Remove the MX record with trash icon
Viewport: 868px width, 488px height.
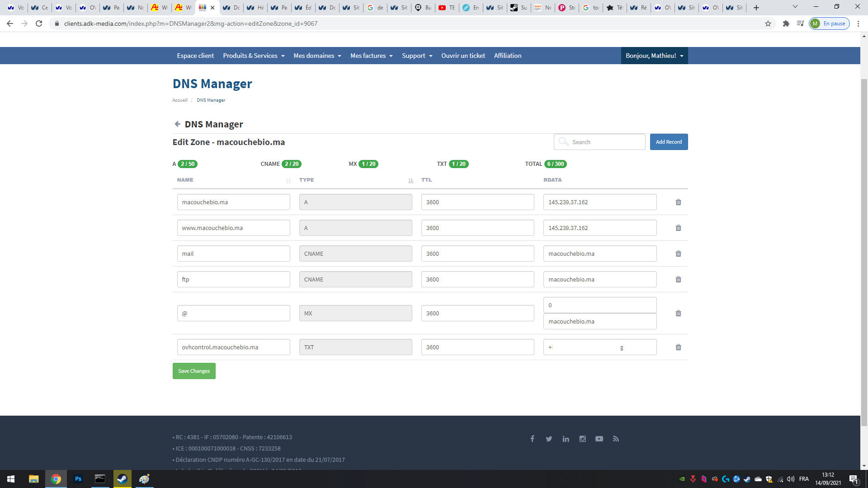pyautogui.click(x=678, y=314)
